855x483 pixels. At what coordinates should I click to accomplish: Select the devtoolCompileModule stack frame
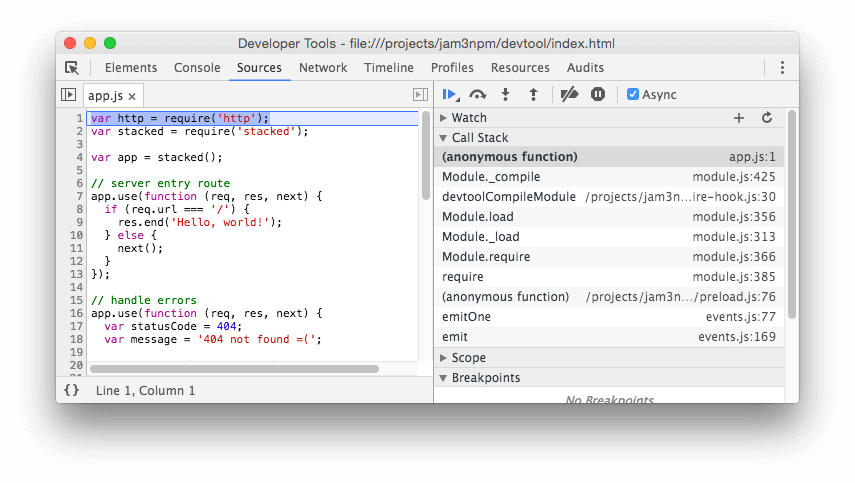609,197
